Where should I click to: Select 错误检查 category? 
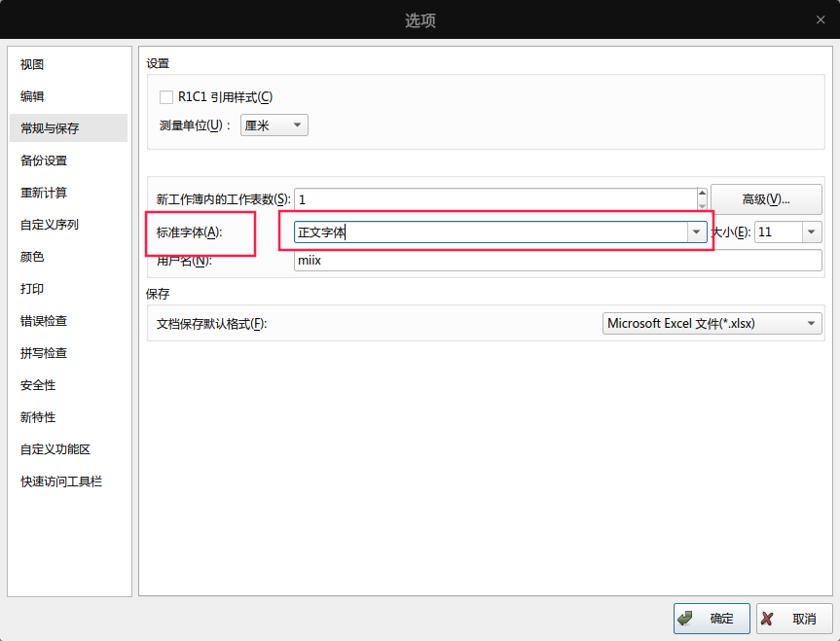[44, 321]
